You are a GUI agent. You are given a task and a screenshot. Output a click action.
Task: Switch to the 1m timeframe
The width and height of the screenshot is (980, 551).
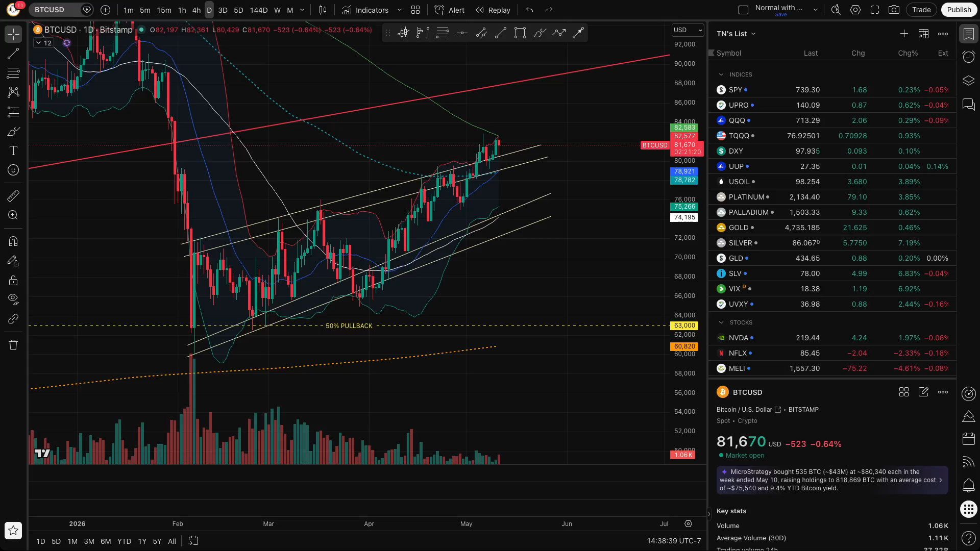point(128,10)
